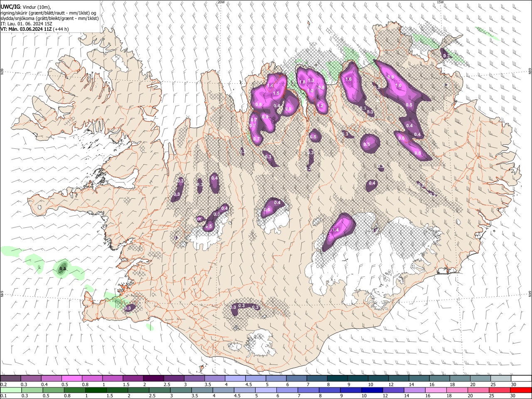Select the violet 12–14 swatch in lower legend
The height and width of the screenshot is (399, 532).
click(393, 390)
